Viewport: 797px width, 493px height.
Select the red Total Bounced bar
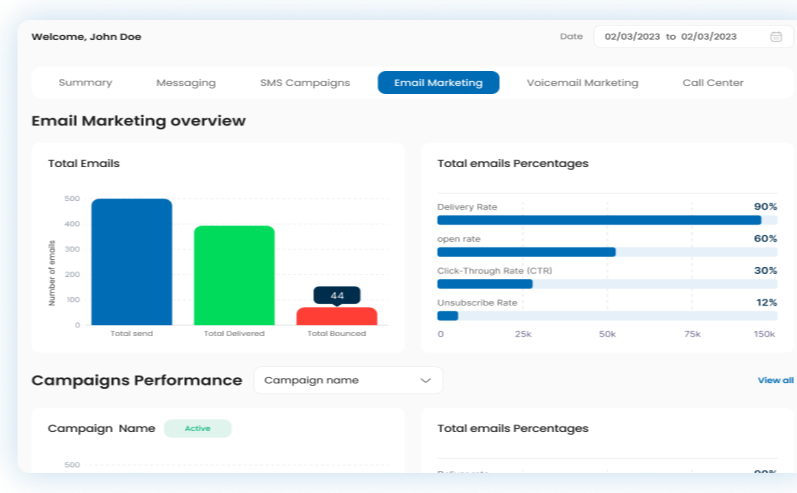point(336,316)
